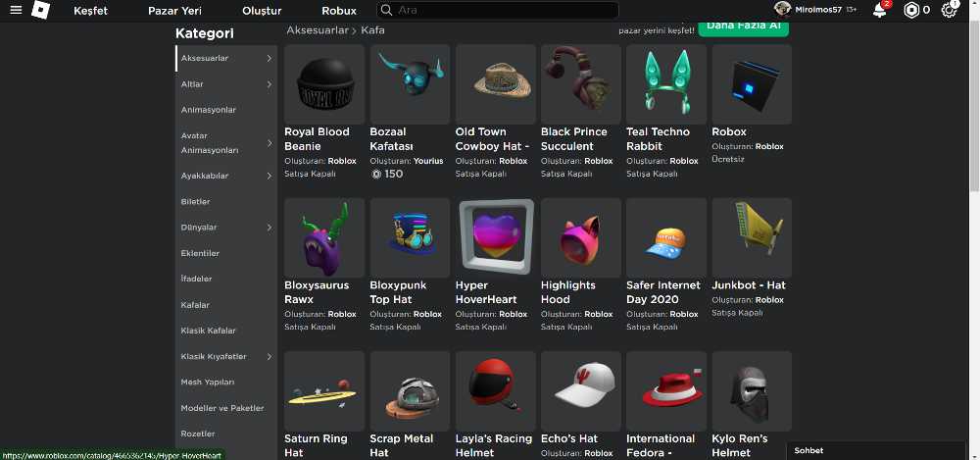
Task: Open Black Prince Succulent thumbnail
Action: pos(581,84)
